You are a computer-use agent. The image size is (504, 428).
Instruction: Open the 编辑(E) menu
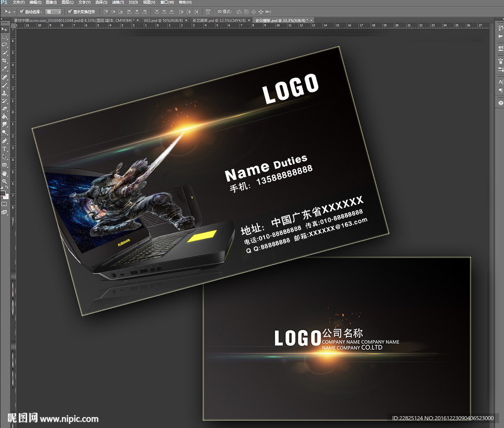click(35, 2)
